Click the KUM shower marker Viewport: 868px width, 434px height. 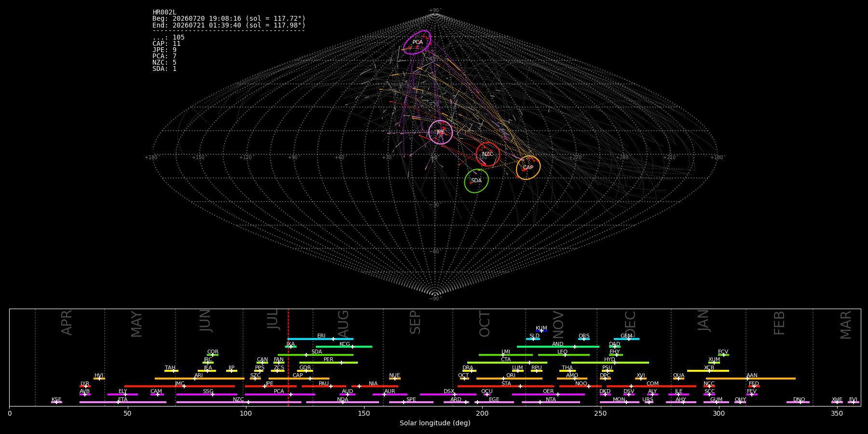[542, 331]
